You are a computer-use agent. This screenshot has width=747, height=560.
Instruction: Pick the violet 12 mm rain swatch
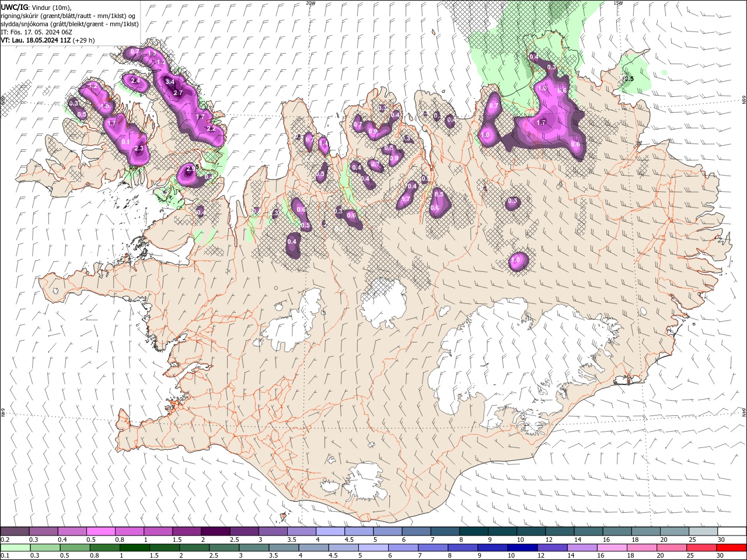pyautogui.click(x=552, y=548)
